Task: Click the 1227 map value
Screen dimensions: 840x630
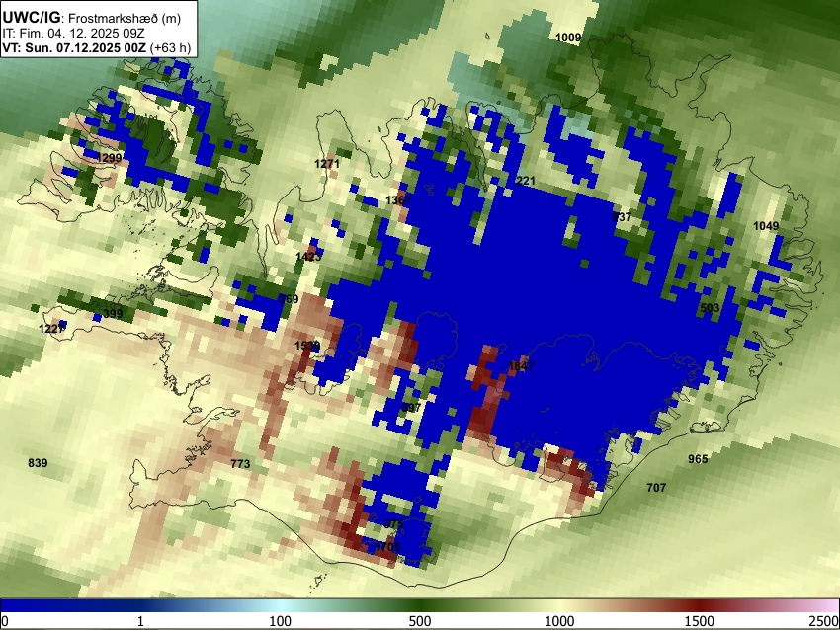Action: [x=52, y=329]
